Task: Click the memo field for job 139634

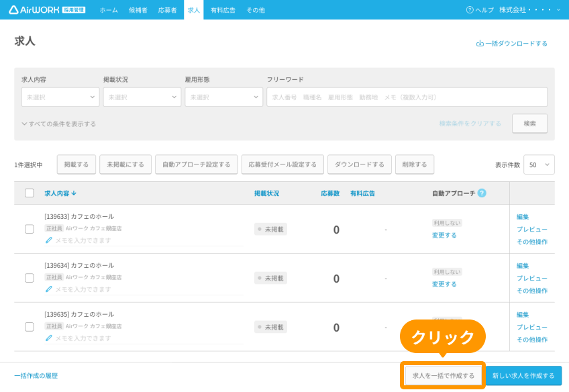Action: [x=144, y=289]
